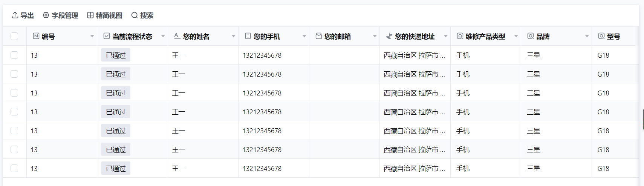
Task: Click phone number cell in third row
Action: tap(262, 93)
